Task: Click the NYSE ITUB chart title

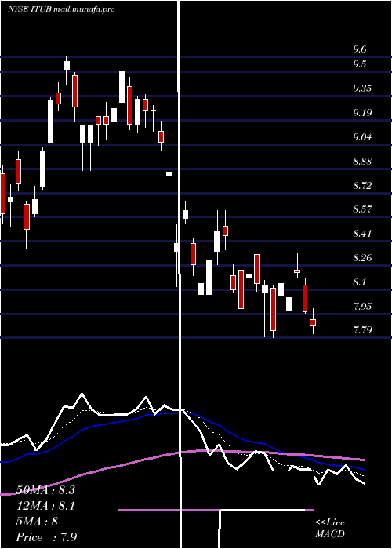Action: coord(62,9)
